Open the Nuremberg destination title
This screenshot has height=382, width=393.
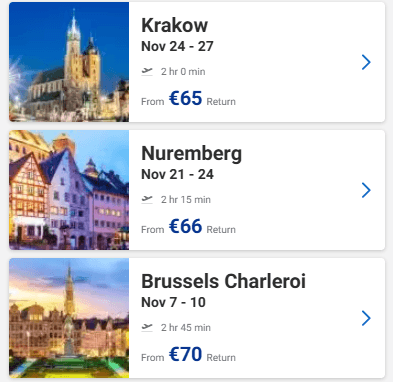point(192,154)
